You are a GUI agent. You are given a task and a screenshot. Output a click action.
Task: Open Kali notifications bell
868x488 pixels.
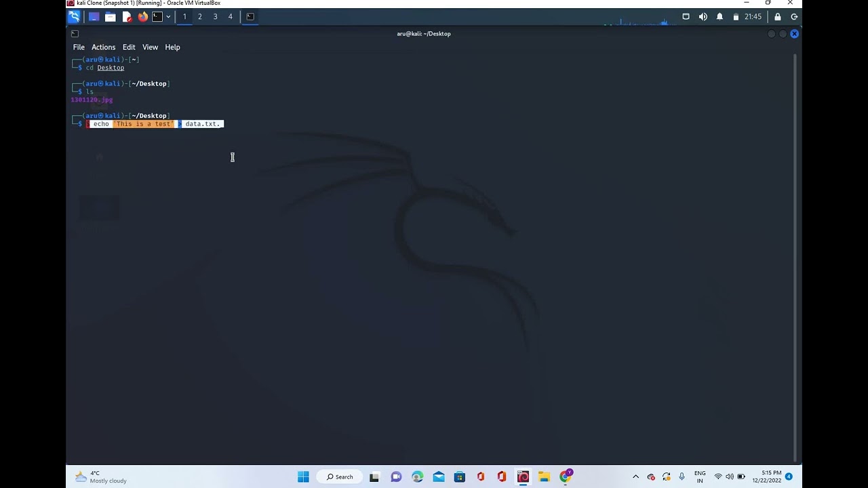(719, 16)
